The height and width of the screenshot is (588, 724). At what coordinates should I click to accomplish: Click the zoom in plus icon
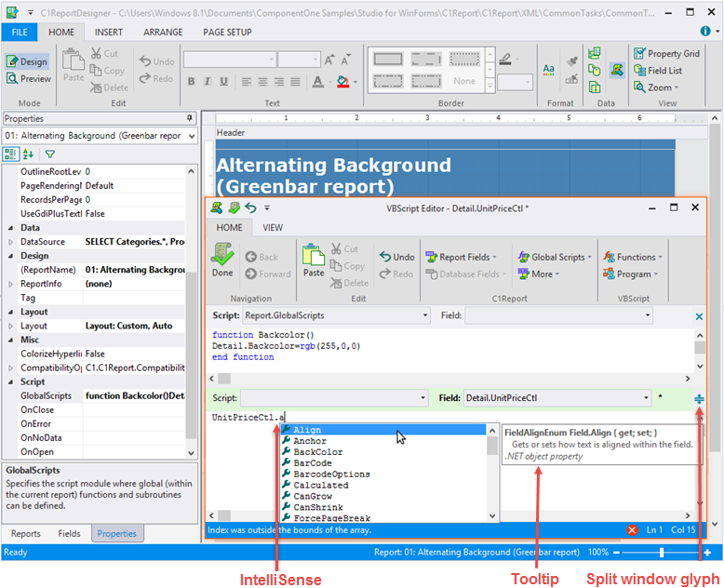(x=707, y=553)
